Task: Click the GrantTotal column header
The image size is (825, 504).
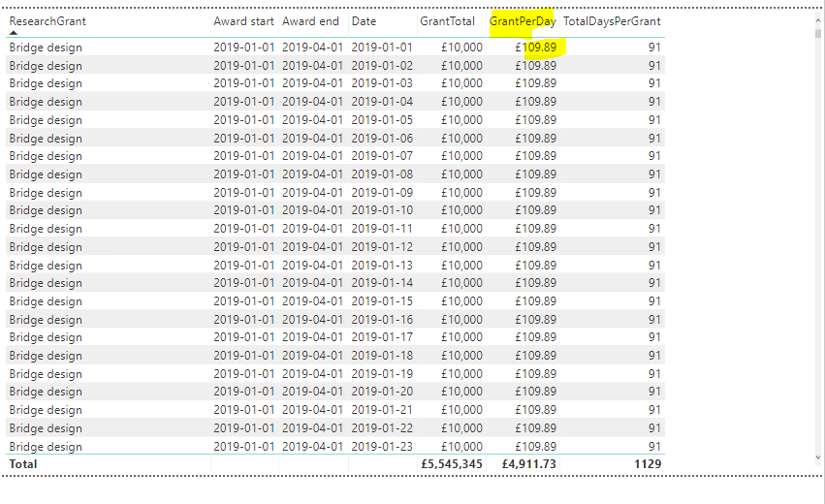Action: [x=447, y=21]
